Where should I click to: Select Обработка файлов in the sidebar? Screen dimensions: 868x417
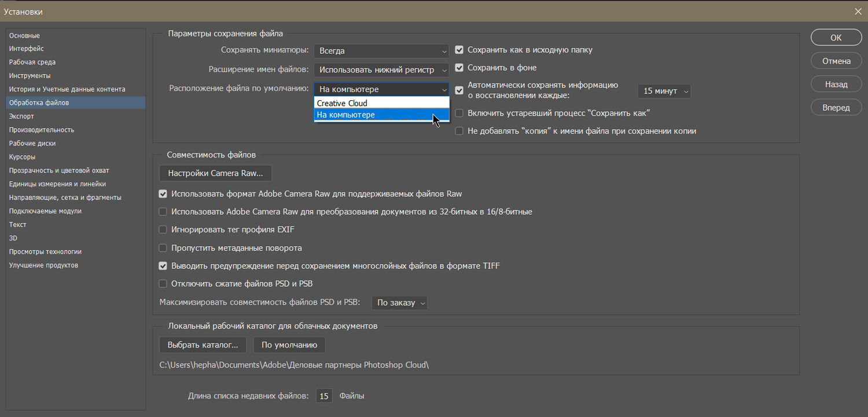[x=75, y=103]
